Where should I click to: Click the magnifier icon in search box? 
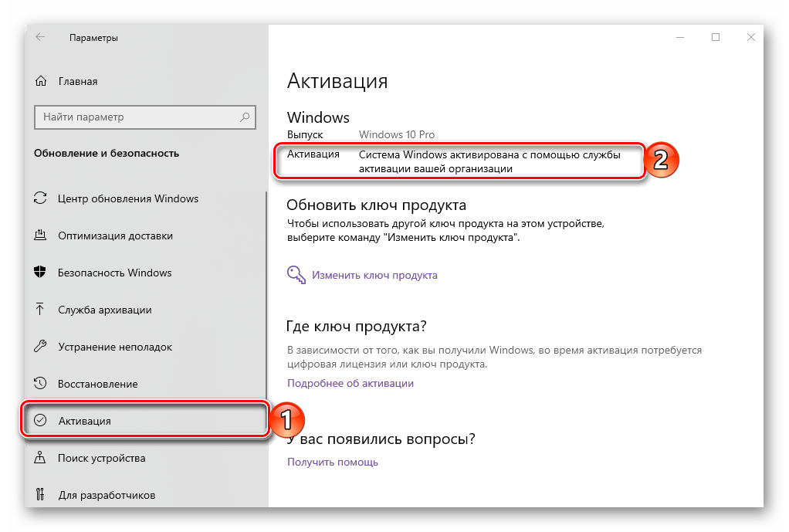[245, 117]
